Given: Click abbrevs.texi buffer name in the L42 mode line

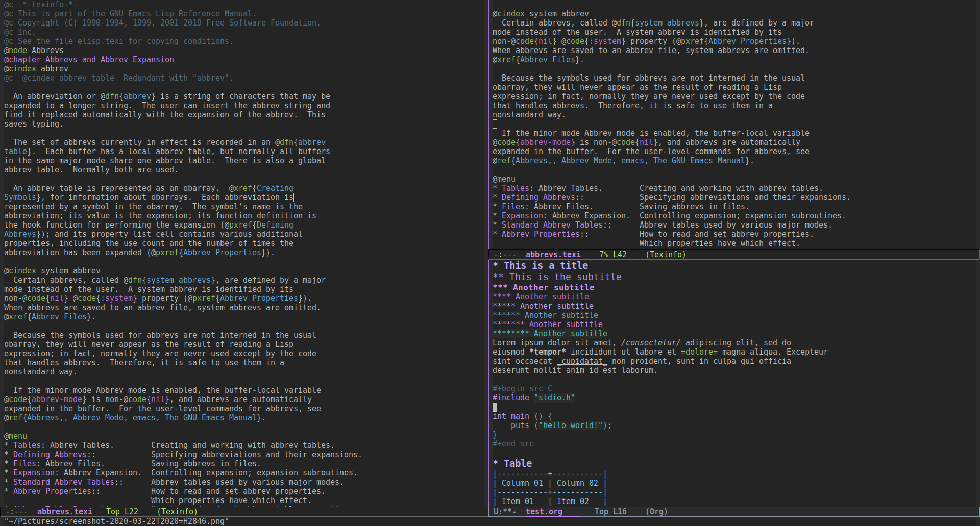Looking at the screenshot, I should point(553,254).
